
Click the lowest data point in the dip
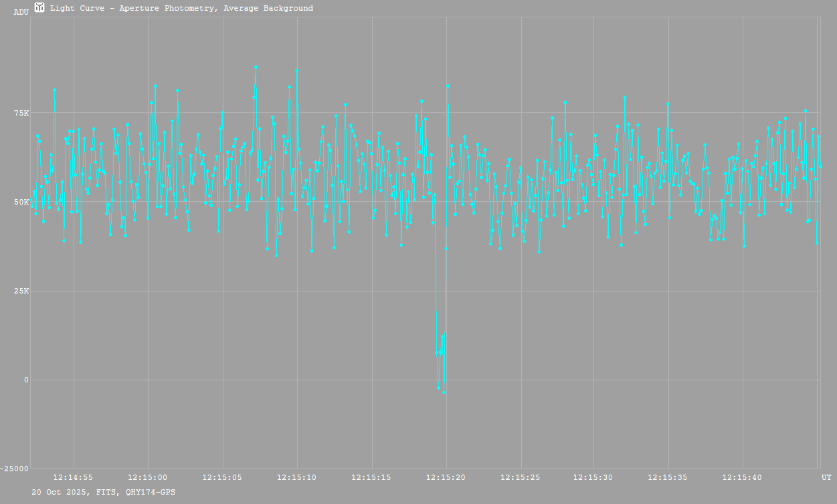point(444,392)
